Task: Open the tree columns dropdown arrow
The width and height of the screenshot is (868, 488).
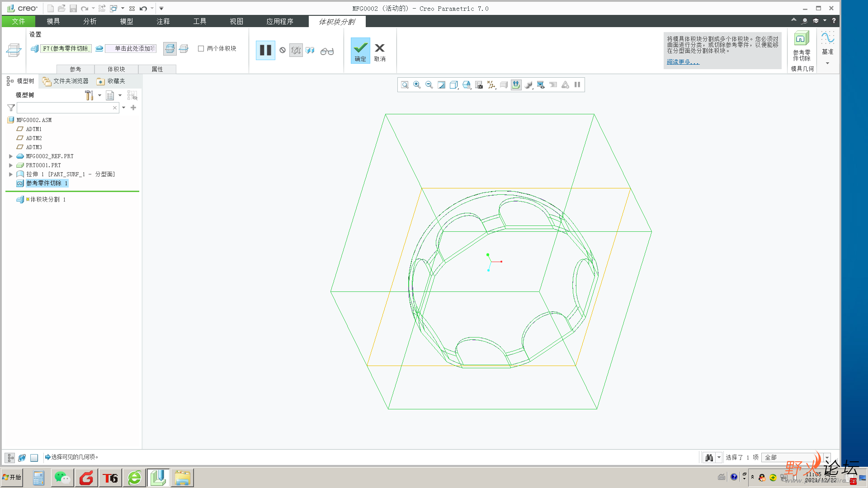Action: click(120, 95)
